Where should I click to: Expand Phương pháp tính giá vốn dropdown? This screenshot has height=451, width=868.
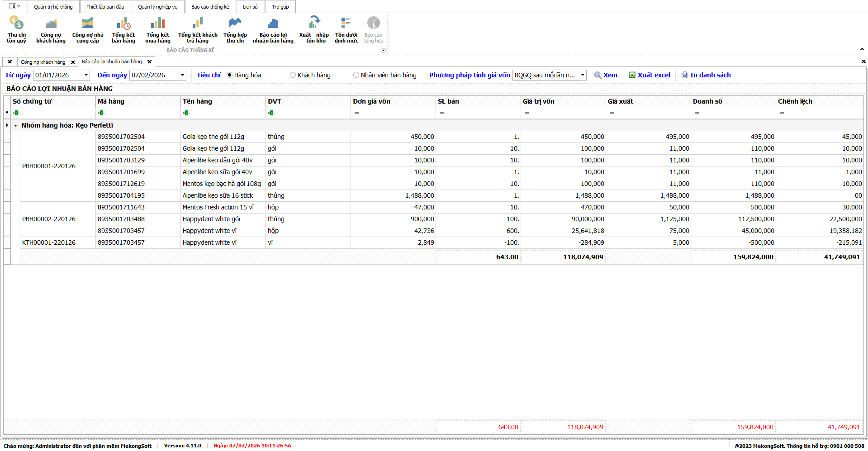point(583,75)
